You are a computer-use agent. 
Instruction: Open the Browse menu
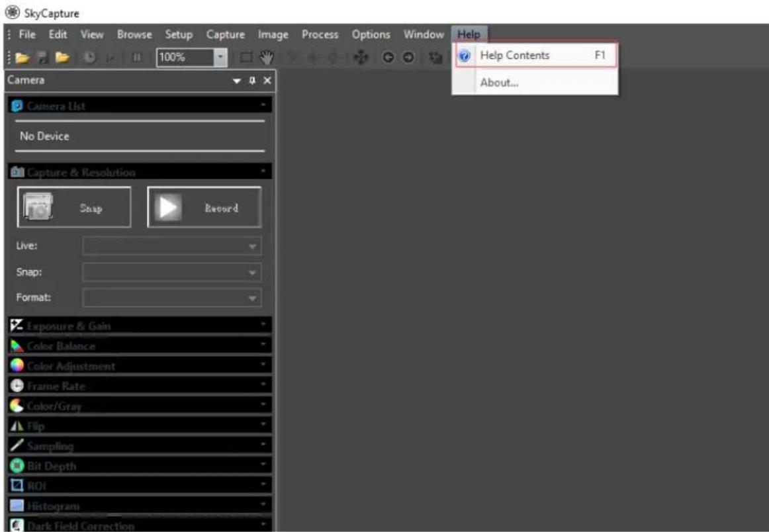click(134, 35)
